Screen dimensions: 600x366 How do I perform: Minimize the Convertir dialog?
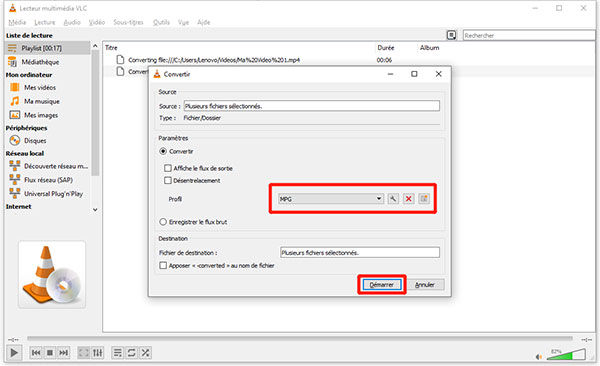point(390,74)
